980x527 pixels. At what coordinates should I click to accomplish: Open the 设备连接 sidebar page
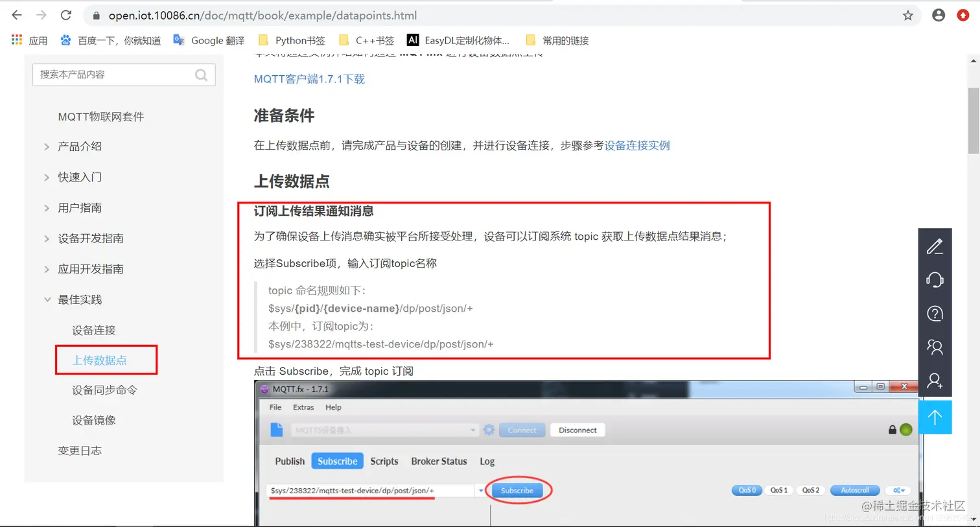coord(94,331)
